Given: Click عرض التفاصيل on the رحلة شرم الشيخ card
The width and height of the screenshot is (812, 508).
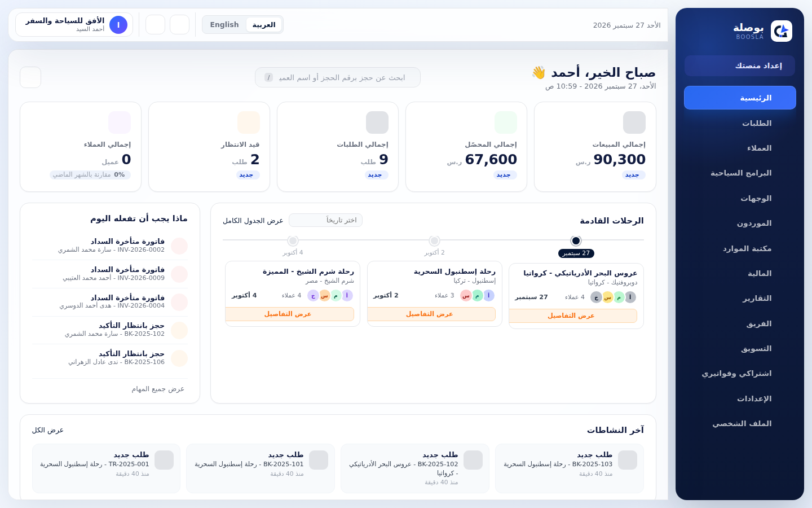Looking at the screenshot, I should point(290,314).
